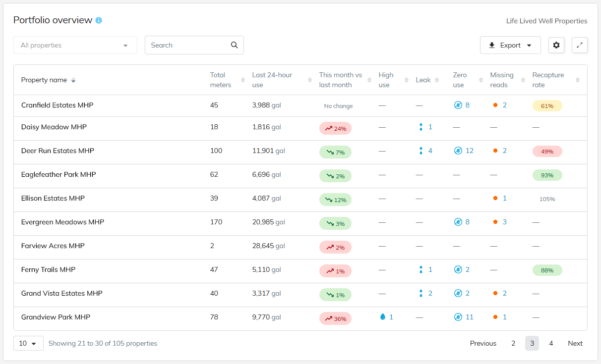This screenshot has width=601, height=364.
Task: Go to the Next page
Action: 575,343
